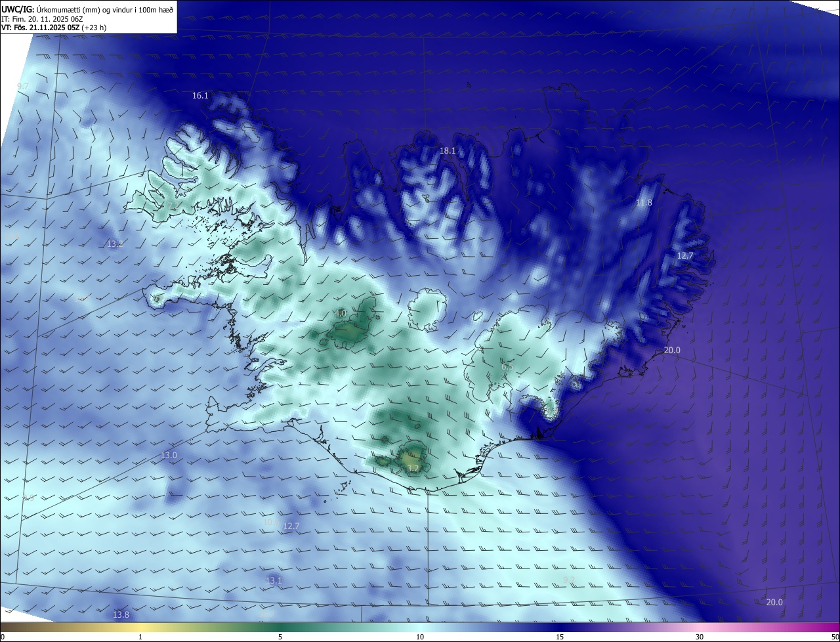Click the 13.8 value label on the map

[x=121, y=615]
